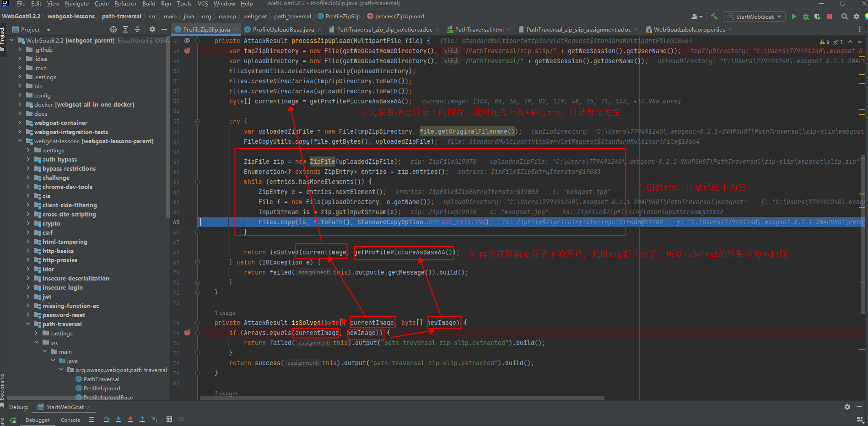
Task: Toggle breakpoint on line 75
Action: pos(187,333)
